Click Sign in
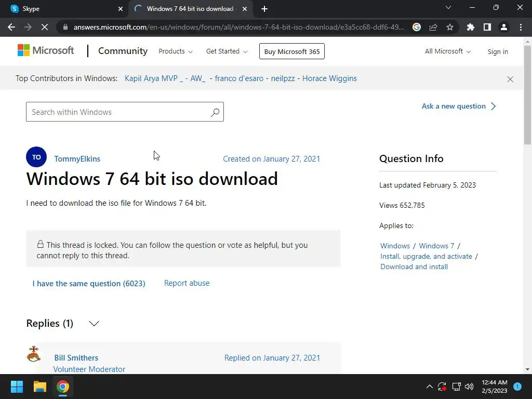 click(x=498, y=51)
